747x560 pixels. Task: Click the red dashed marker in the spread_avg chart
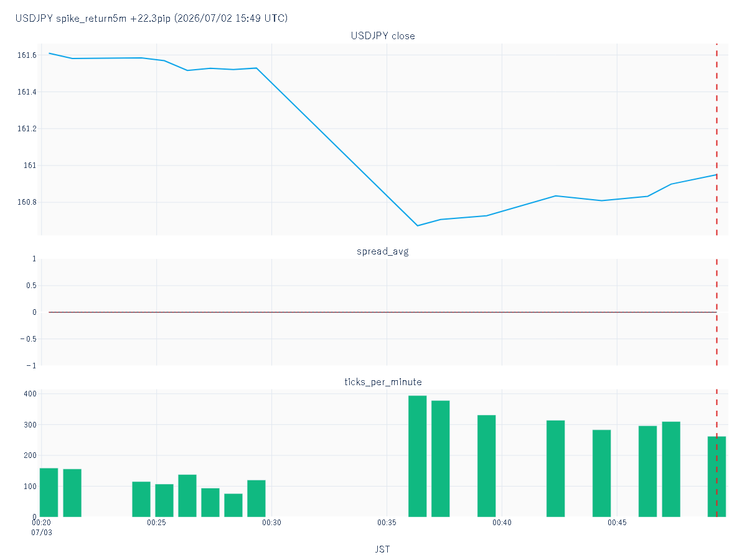pyautogui.click(x=716, y=312)
